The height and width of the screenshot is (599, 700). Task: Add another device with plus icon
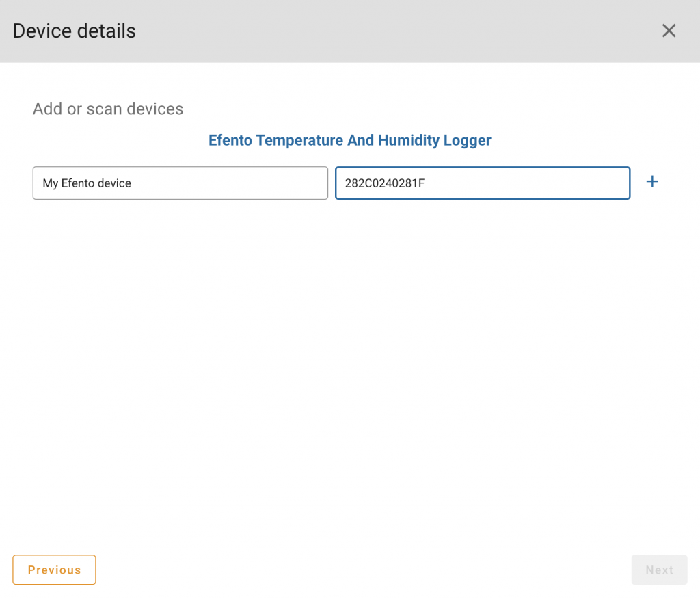[652, 182]
